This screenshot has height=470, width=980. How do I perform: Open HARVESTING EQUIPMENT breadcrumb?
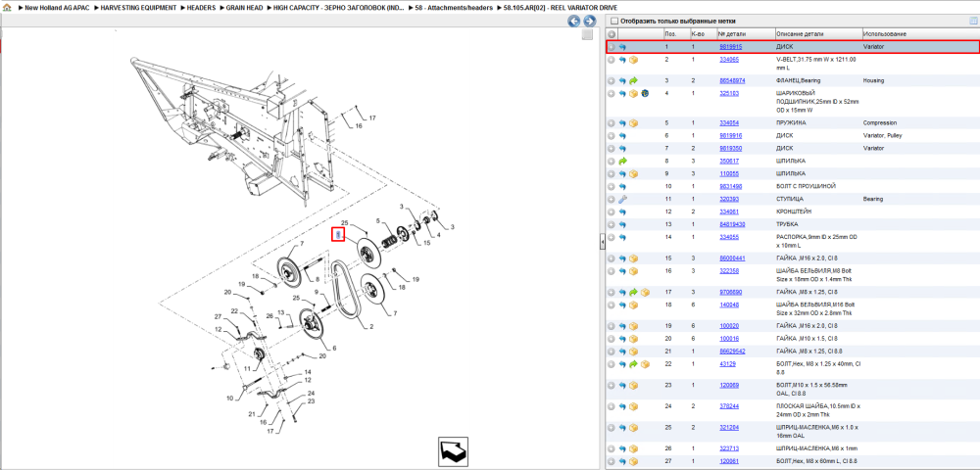click(138, 8)
